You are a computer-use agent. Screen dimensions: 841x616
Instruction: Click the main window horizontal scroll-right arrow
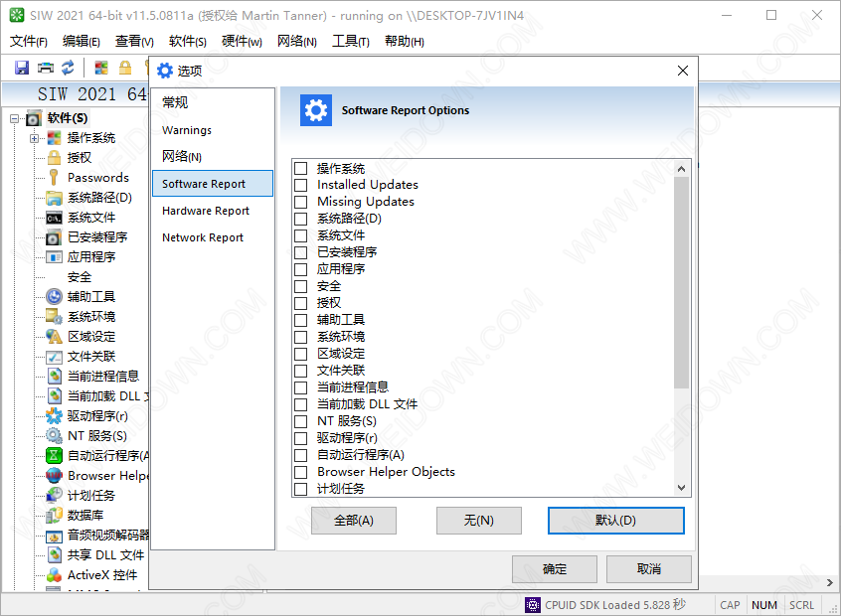click(830, 583)
